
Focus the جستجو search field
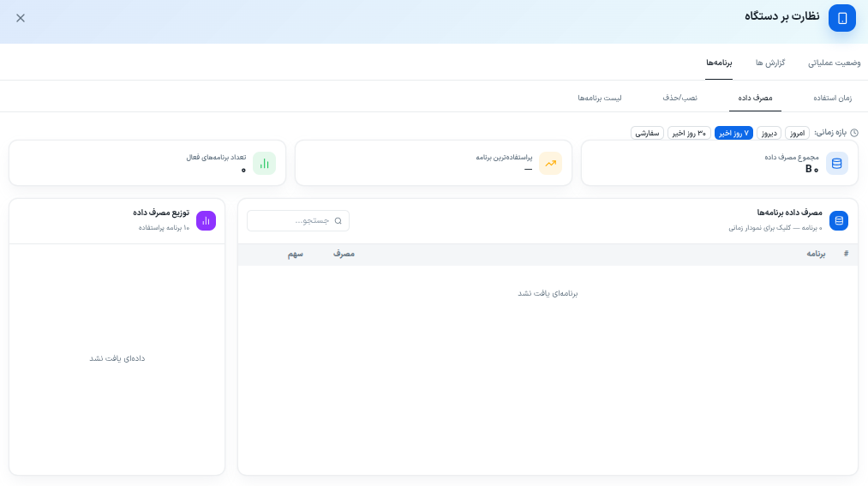click(298, 221)
